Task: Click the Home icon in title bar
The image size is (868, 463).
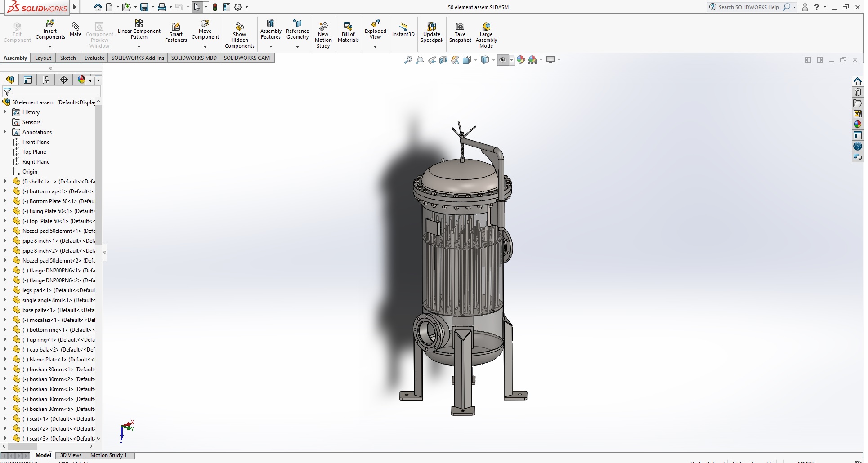Action: (x=98, y=7)
